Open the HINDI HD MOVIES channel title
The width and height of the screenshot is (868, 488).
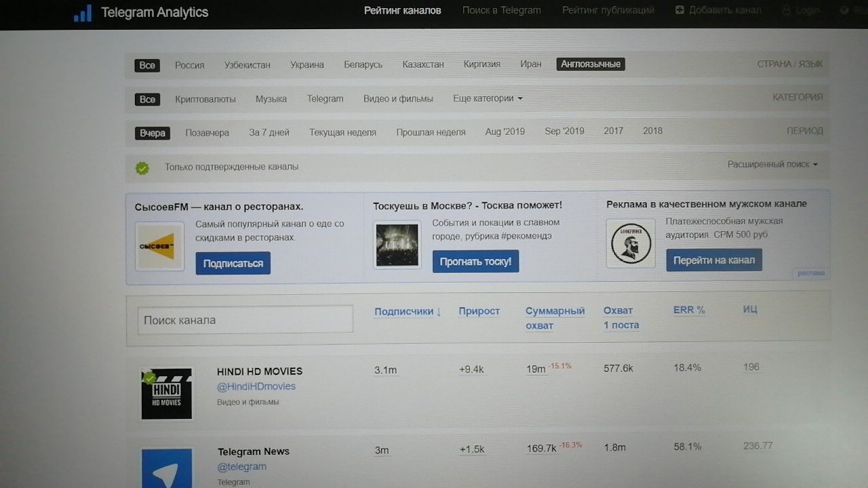[x=260, y=371]
